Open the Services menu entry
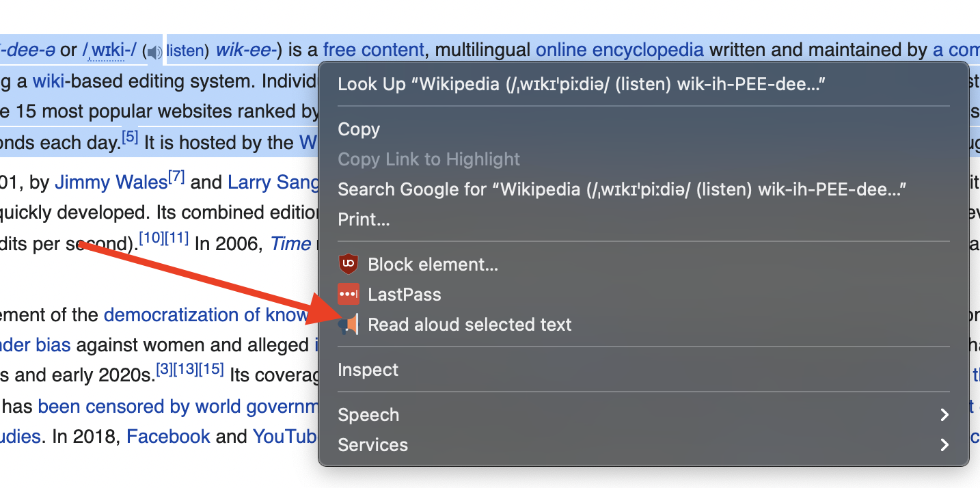Viewport: 980px width, 488px height. point(644,445)
